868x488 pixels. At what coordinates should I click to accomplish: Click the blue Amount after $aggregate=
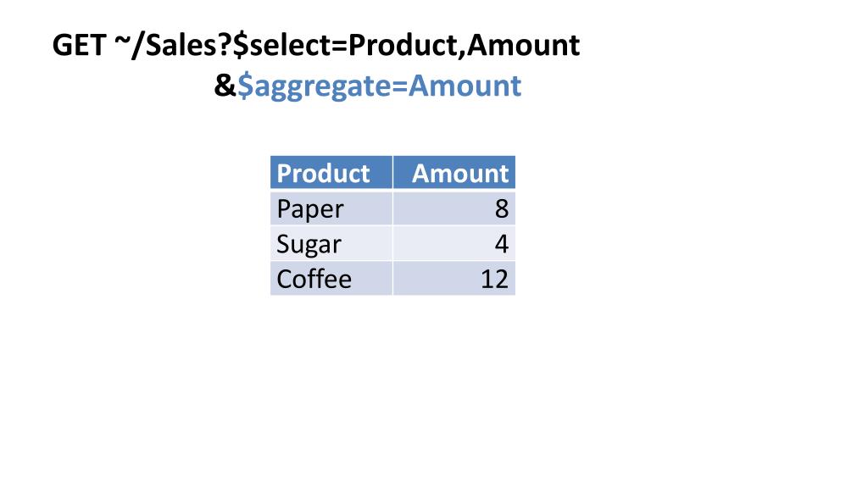(465, 86)
